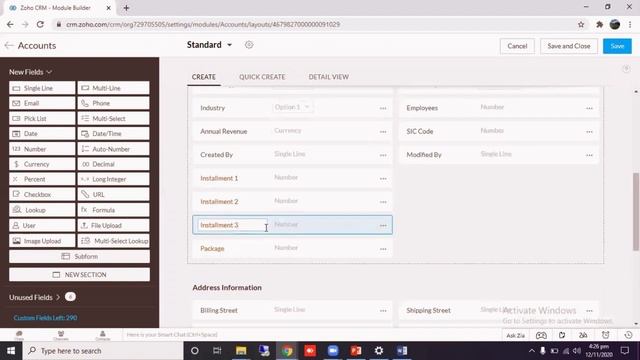Add a Multi-Select Lookup field
The width and height of the screenshot is (640, 360).
[x=113, y=241]
